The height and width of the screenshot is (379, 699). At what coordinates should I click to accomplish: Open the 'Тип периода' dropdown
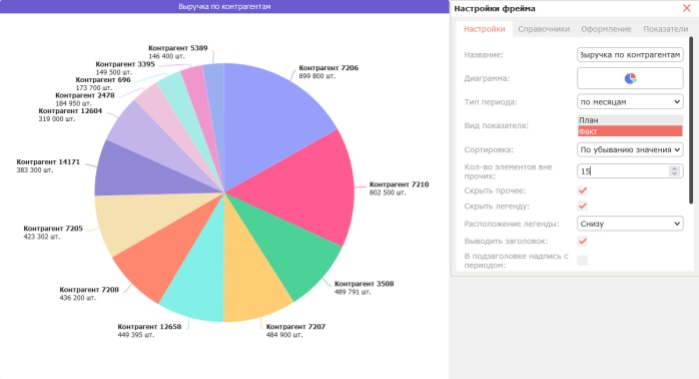[x=630, y=102]
